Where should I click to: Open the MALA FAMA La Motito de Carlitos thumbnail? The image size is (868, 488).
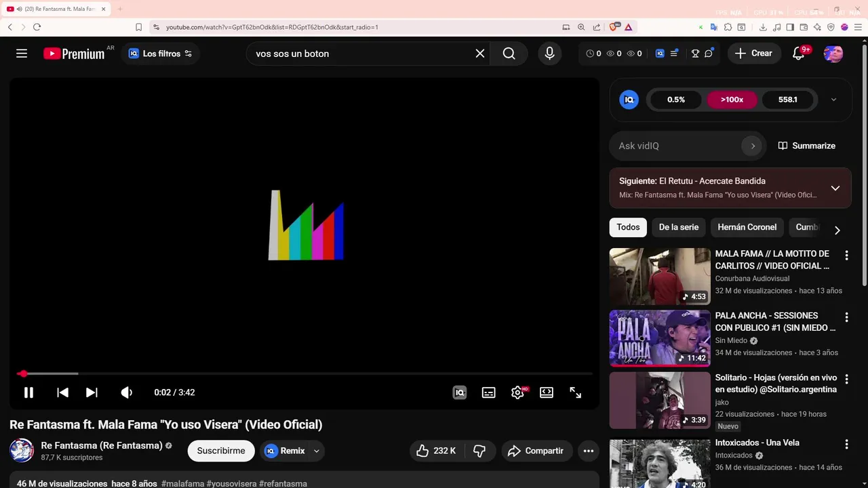(660, 276)
